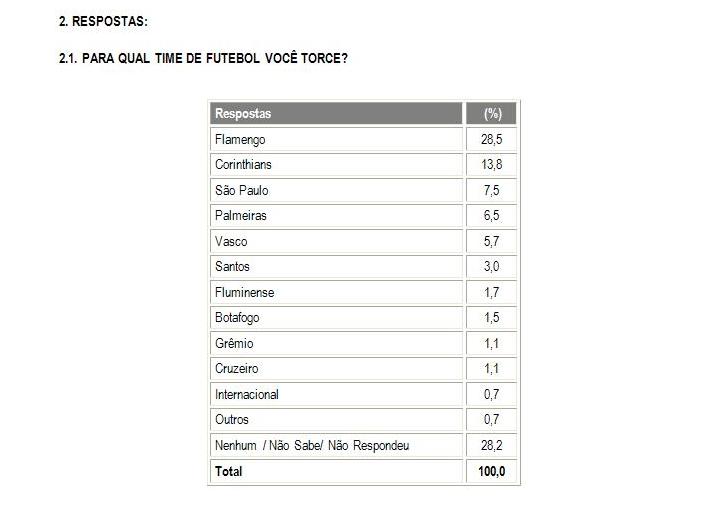This screenshot has height=517, width=718.
Task: Click the 28,5 percentage cell
Action: (491, 139)
